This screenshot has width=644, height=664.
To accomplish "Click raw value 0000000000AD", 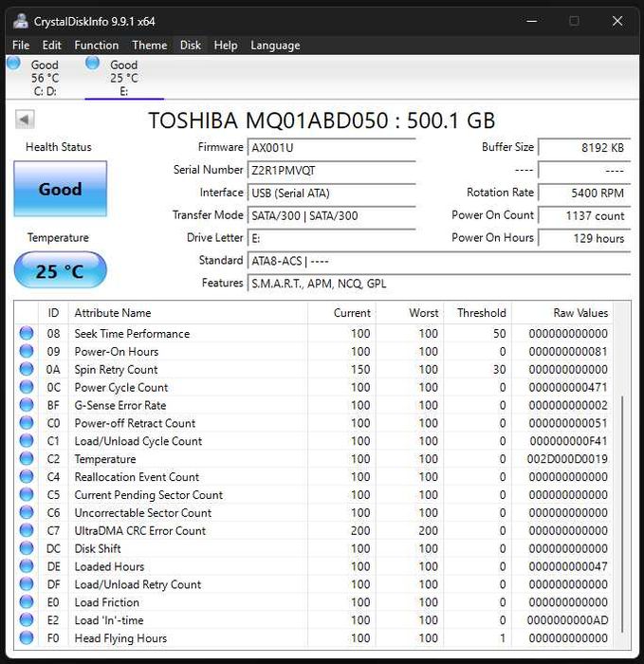I will [567, 620].
